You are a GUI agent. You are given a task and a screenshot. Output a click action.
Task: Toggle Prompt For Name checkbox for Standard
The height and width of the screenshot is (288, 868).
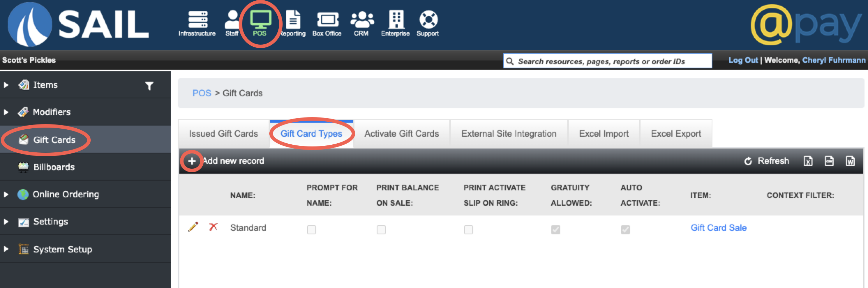point(312,229)
